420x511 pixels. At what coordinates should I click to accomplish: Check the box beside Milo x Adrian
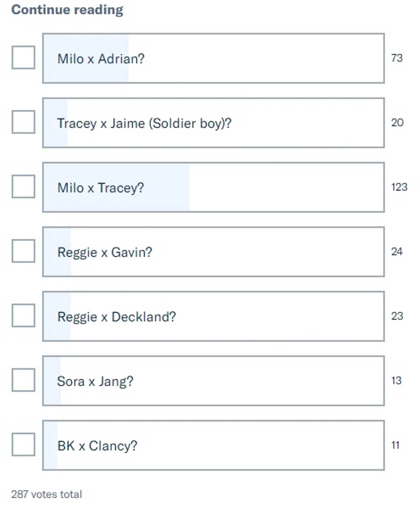click(23, 58)
